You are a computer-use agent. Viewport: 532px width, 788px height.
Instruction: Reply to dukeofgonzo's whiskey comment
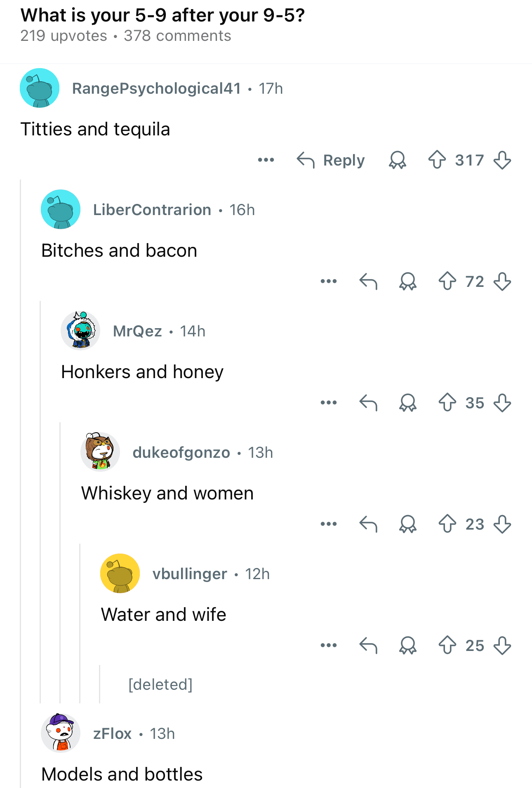tap(368, 524)
